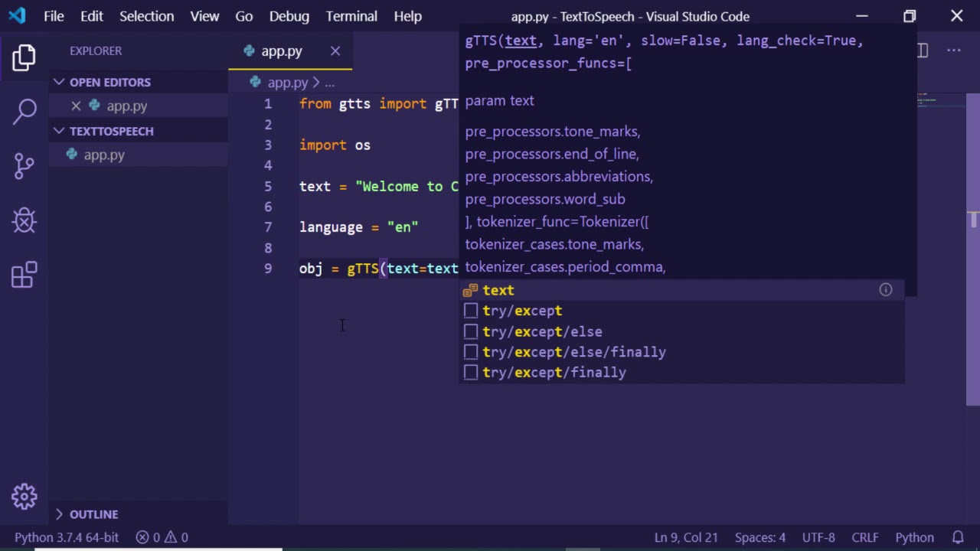Open the editor More Actions ellipsis

click(953, 51)
